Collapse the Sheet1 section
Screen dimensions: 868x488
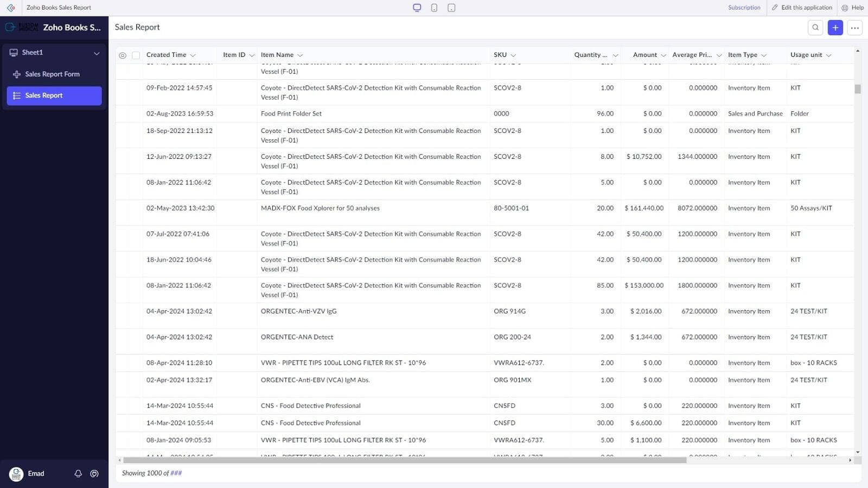pyautogui.click(x=97, y=53)
